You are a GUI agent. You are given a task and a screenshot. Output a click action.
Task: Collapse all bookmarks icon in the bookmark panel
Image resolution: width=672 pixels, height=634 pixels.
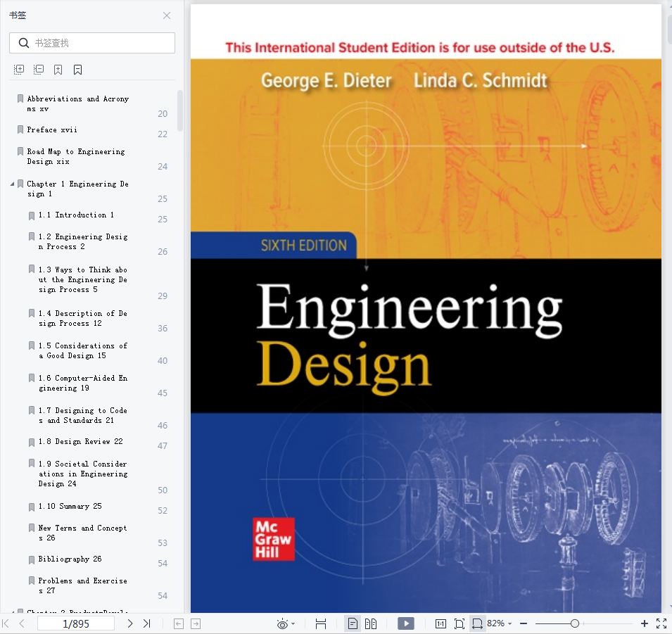(39, 70)
